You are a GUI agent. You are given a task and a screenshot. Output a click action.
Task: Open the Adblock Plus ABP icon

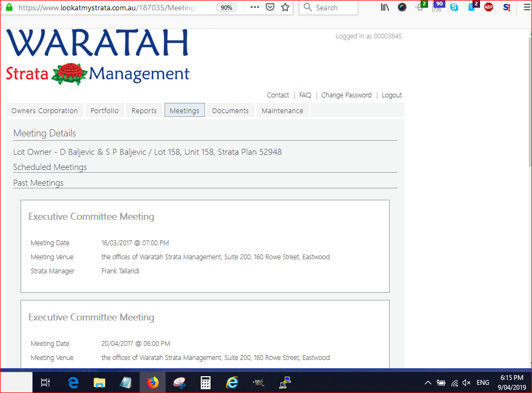click(489, 7)
